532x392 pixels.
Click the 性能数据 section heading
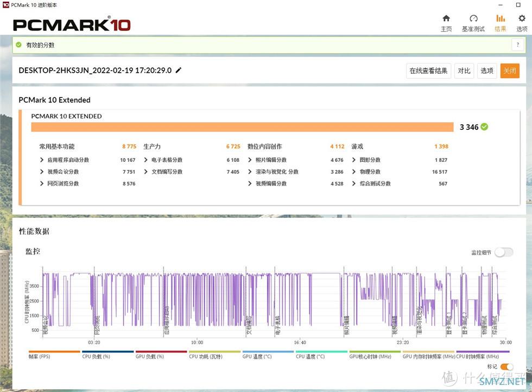pos(34,231)
